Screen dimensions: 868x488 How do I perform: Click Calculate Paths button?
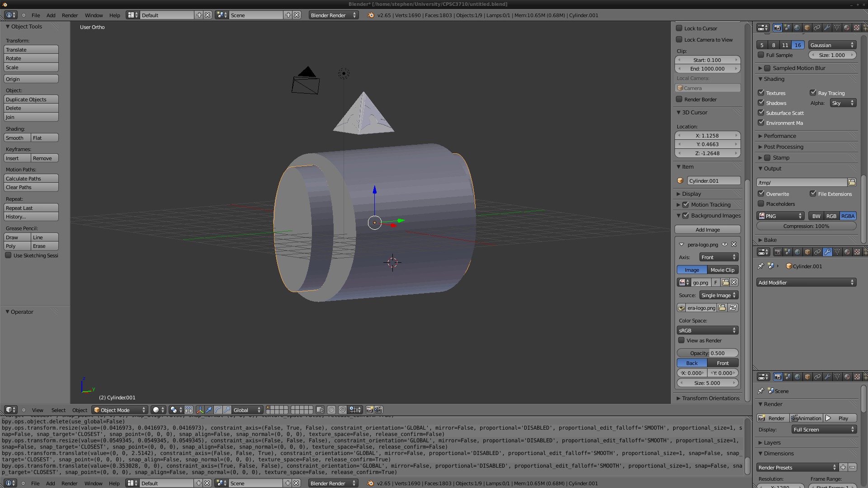[x=31, y=178]
